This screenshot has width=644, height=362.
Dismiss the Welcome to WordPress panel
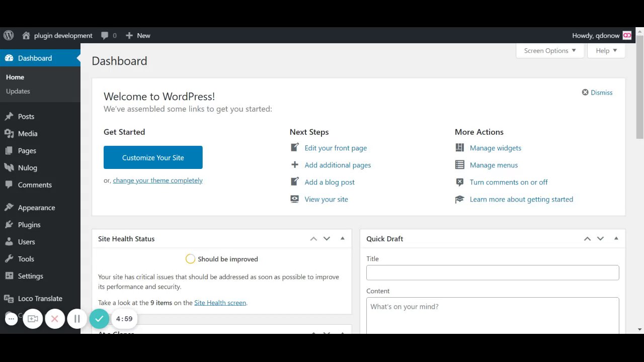tap(597, 93)
